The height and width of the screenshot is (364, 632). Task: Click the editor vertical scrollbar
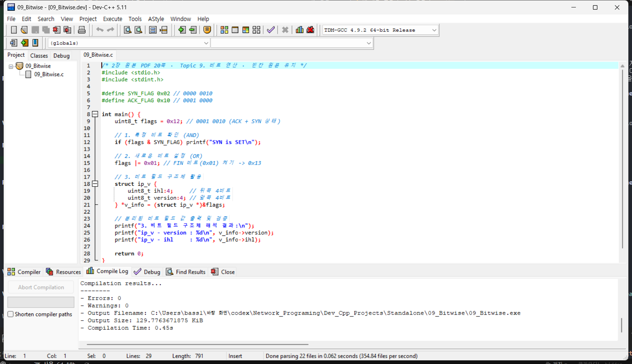point(622,160)
